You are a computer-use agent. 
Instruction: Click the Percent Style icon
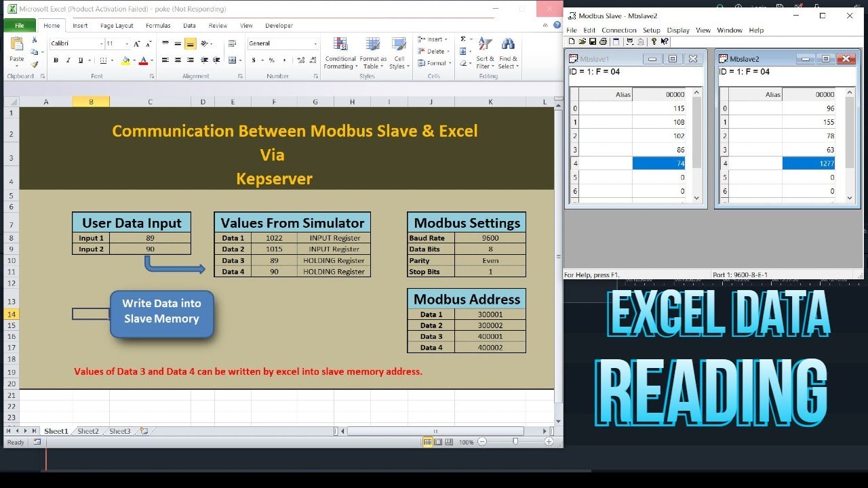click(x=271, y=60)
